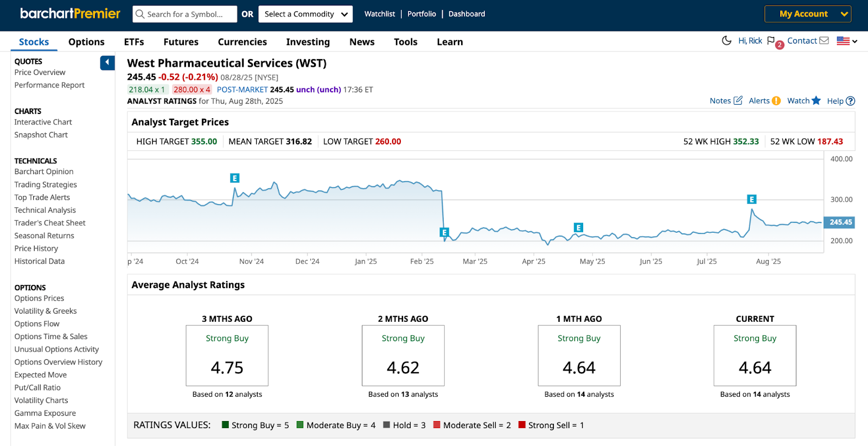The image size is (868, 446).
Task: Open Put/Call Ratio
Action: click(x=37, y=387)
